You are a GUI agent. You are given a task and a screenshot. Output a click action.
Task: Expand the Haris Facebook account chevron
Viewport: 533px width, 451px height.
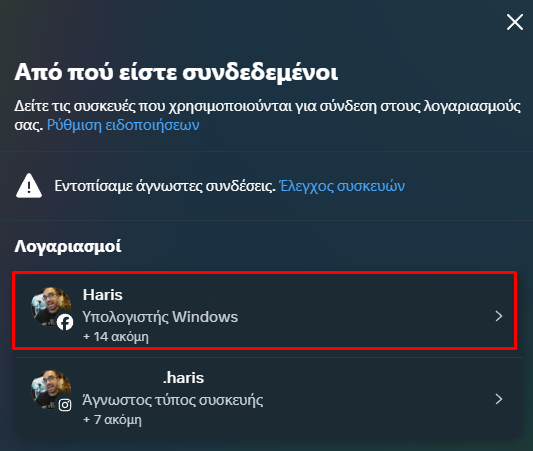coord(499,316)
